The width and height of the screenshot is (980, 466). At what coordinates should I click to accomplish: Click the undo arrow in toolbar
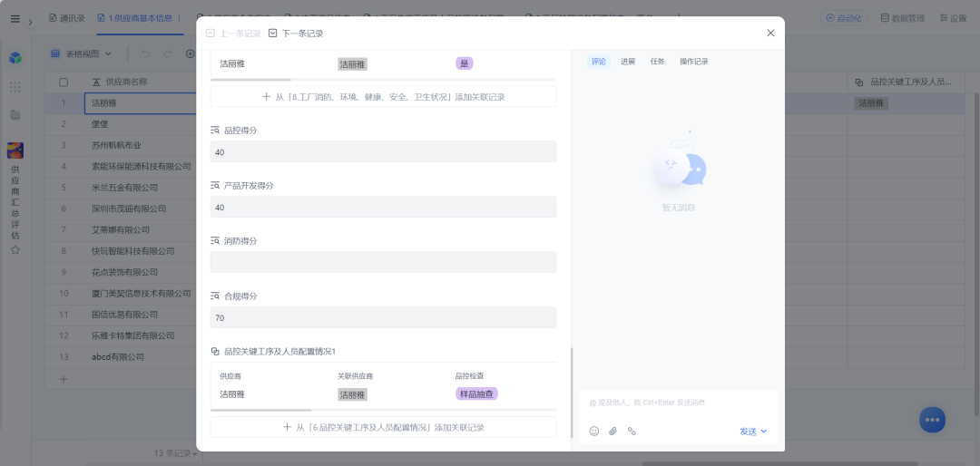[145, 53]
